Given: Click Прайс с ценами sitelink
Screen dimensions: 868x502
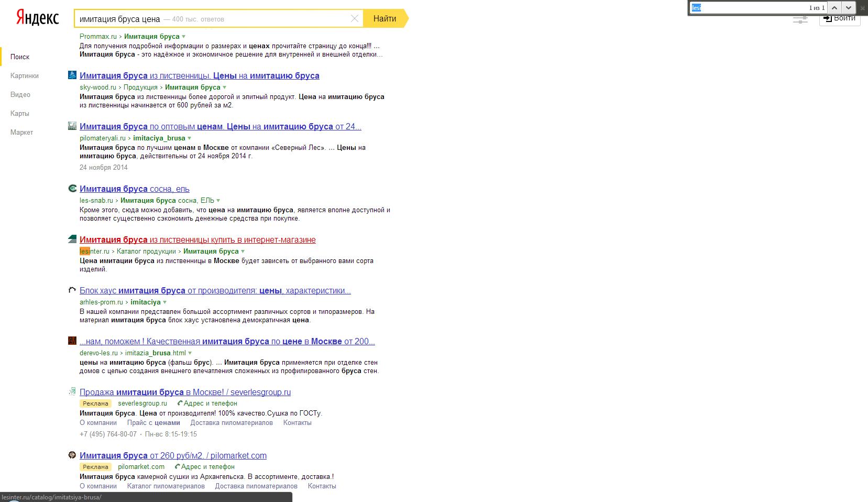Looking at the screenshot, I should 153,423.
